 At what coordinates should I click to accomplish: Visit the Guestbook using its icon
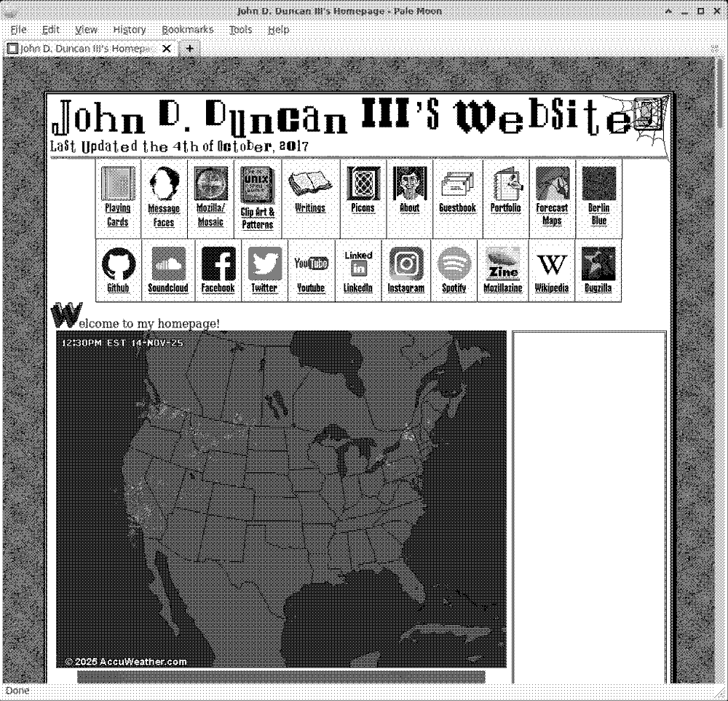pos(456,183)
